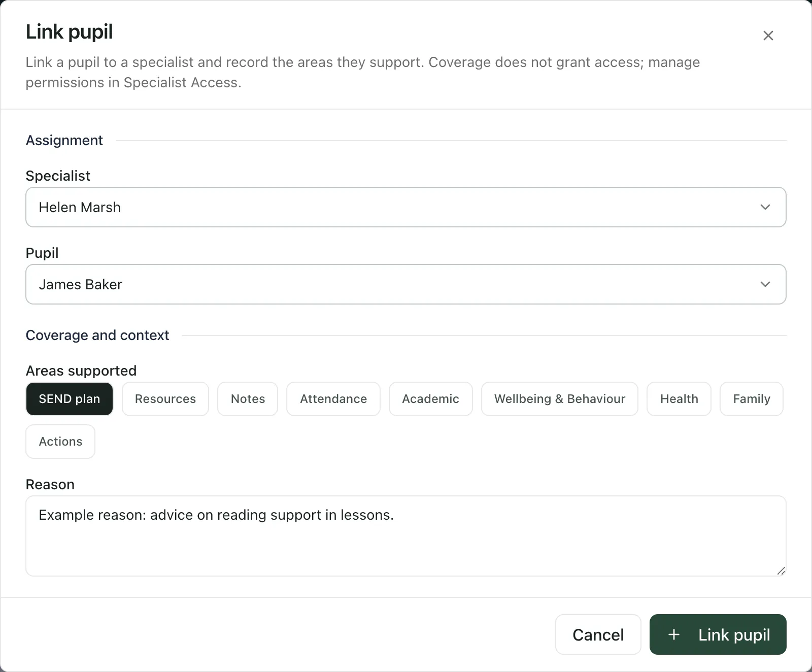Deselect the SEND plan area chip
Image resolution: width=812 pixels, height=672 pixels.
69,399
